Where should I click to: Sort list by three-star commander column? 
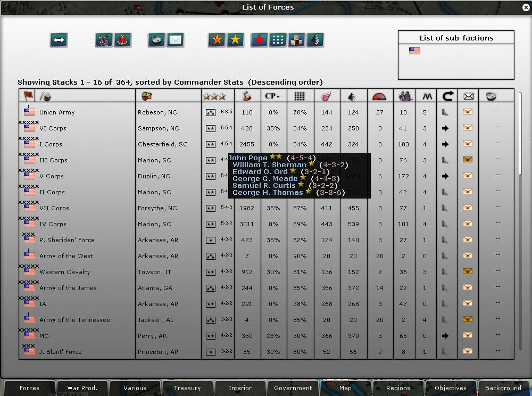[214, 96]
